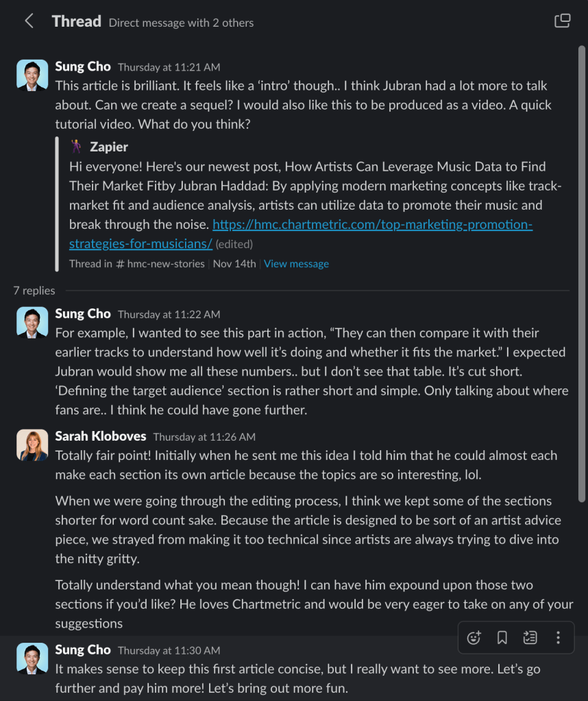Click Sung Cho's avatar on the 11:30 AM message
This screenshot has height=701, width=588.
(x=32, y=659)
